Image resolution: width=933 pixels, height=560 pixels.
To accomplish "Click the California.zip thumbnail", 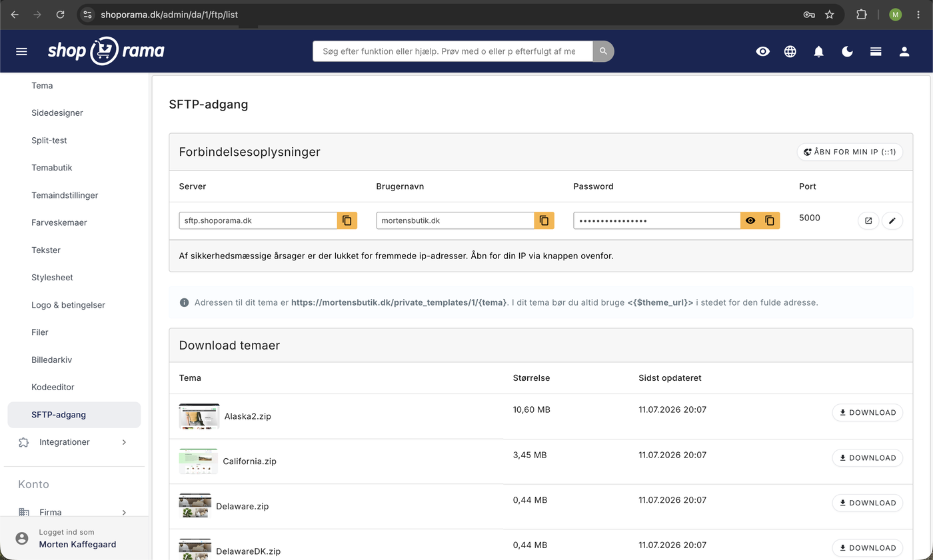I will (x=199, y=461).
